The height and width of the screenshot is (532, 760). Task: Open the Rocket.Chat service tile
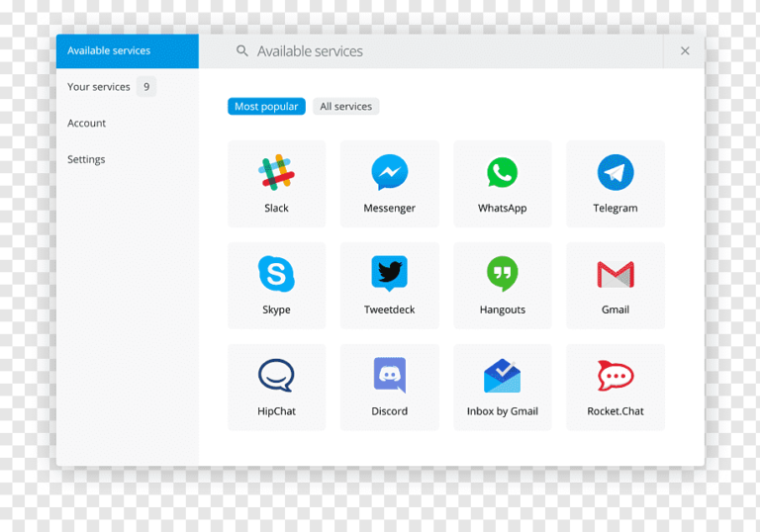tap(615, 387)
